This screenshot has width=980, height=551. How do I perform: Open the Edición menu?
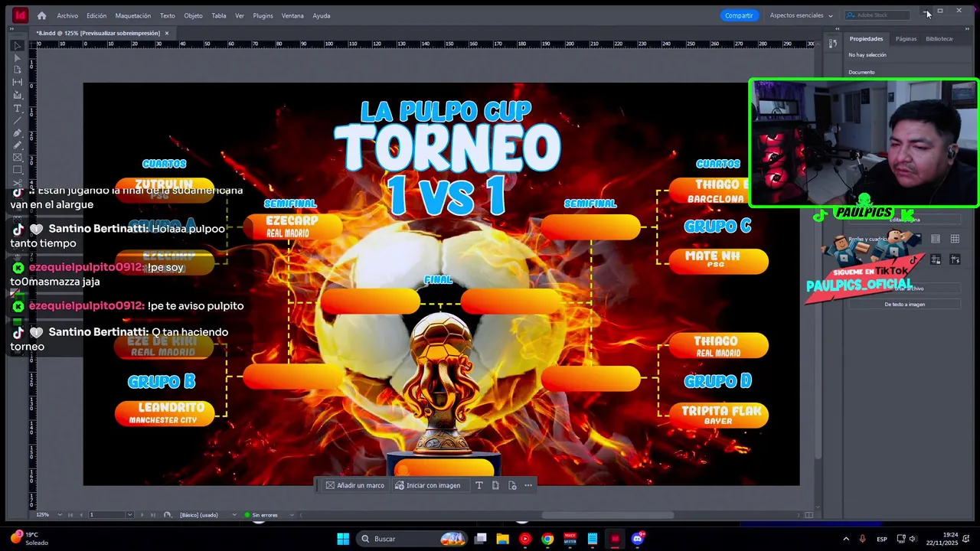[96, 15]
